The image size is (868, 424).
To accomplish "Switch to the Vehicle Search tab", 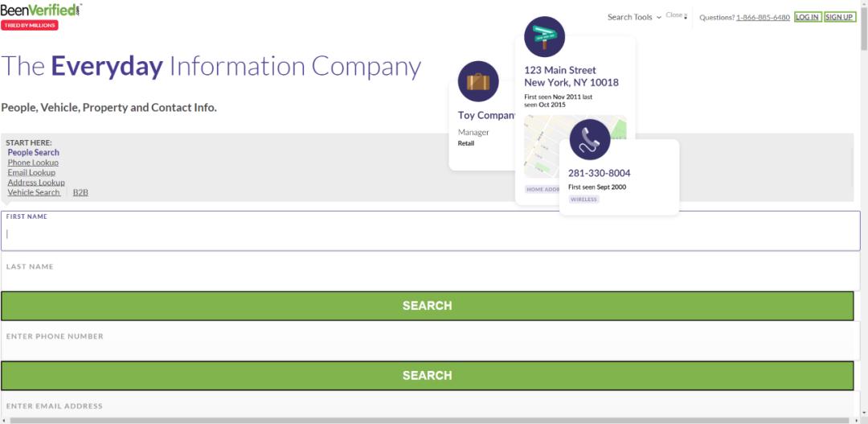I will 34,192.
